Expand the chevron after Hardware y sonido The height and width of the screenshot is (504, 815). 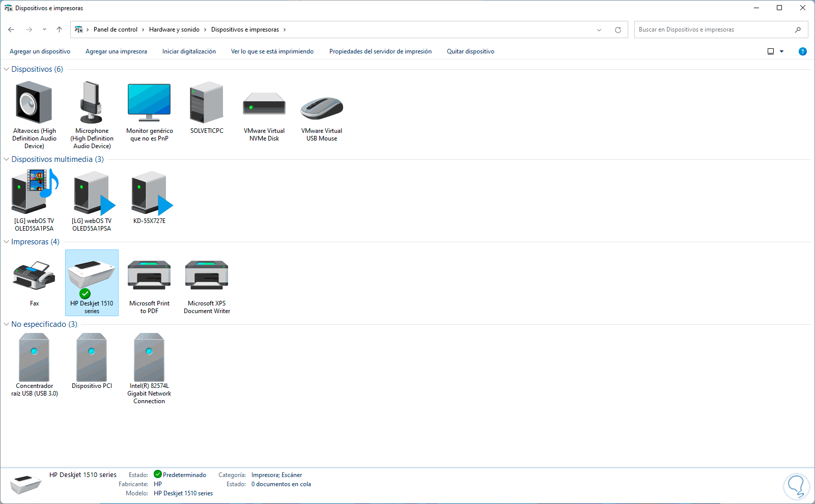(205, 30)
